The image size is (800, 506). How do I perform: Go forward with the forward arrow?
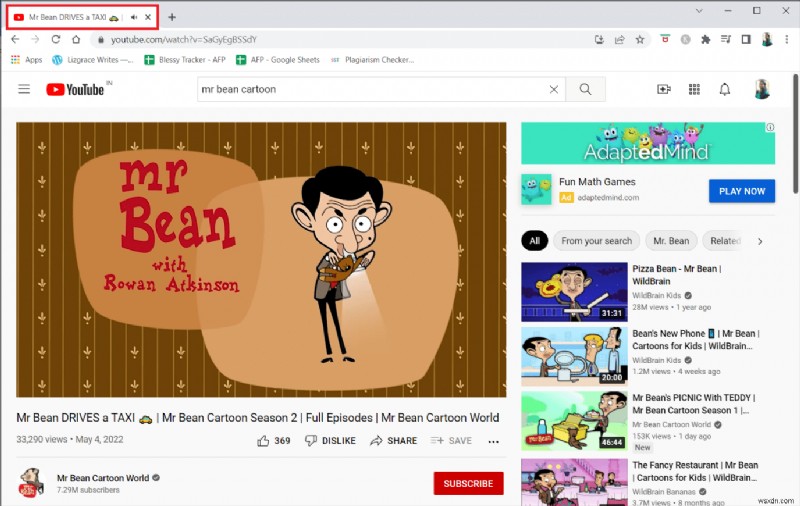point(35,39)
